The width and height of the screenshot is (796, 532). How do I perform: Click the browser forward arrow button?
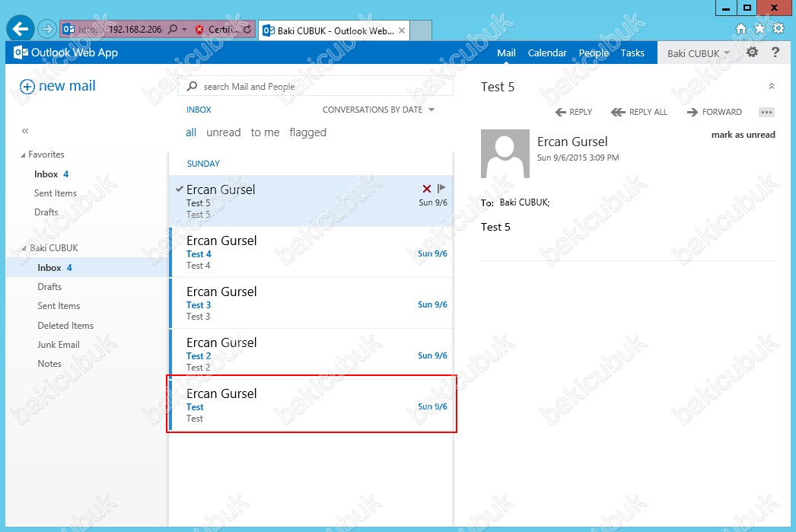coord(46,29)
